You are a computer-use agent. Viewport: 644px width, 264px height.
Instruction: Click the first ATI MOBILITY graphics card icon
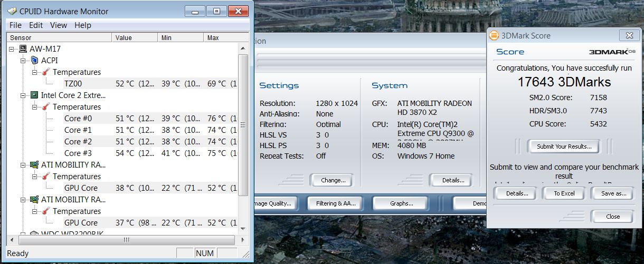pyautogui.click(x=34, y=165)
